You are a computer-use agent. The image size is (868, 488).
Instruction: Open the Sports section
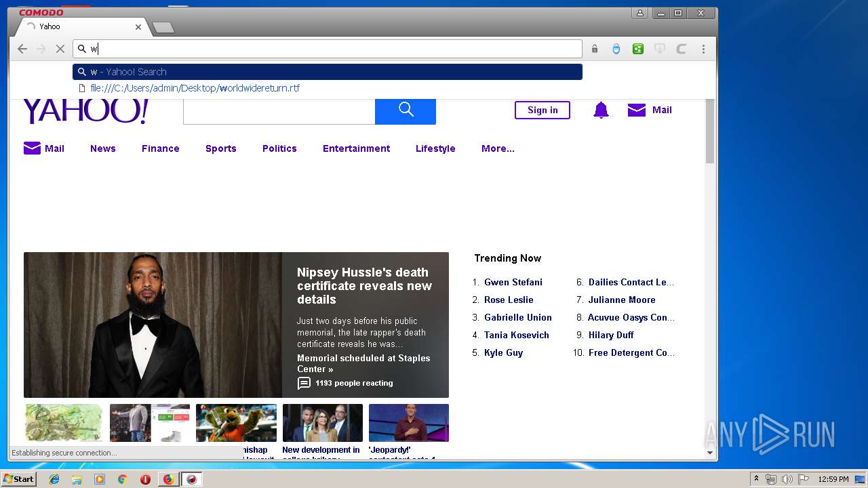coord(221,148)
